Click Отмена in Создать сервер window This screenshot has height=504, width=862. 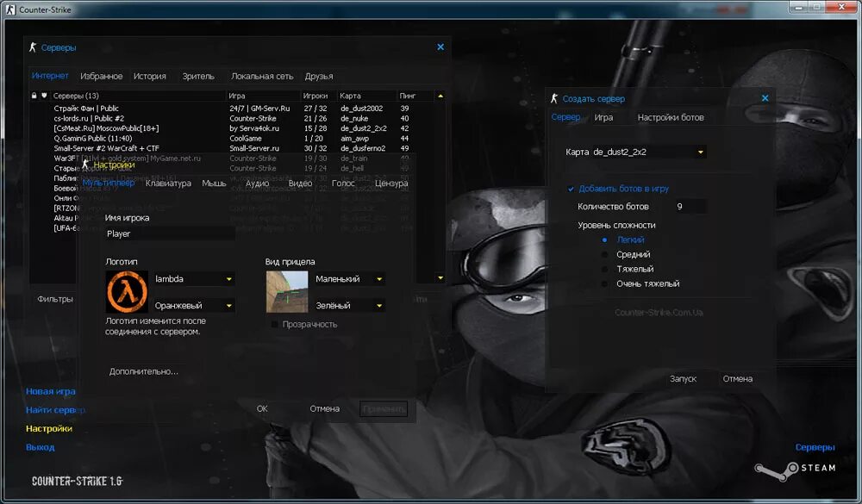click(737, 379)
